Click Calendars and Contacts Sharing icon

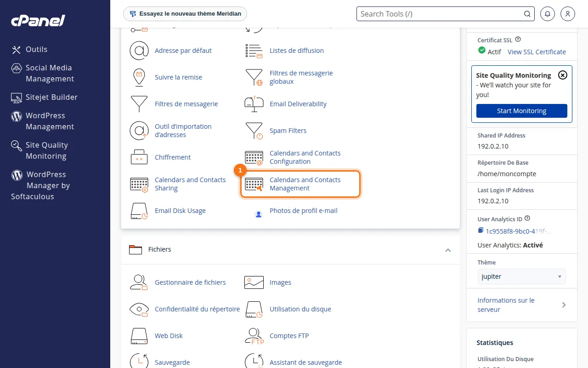(139, 184)
